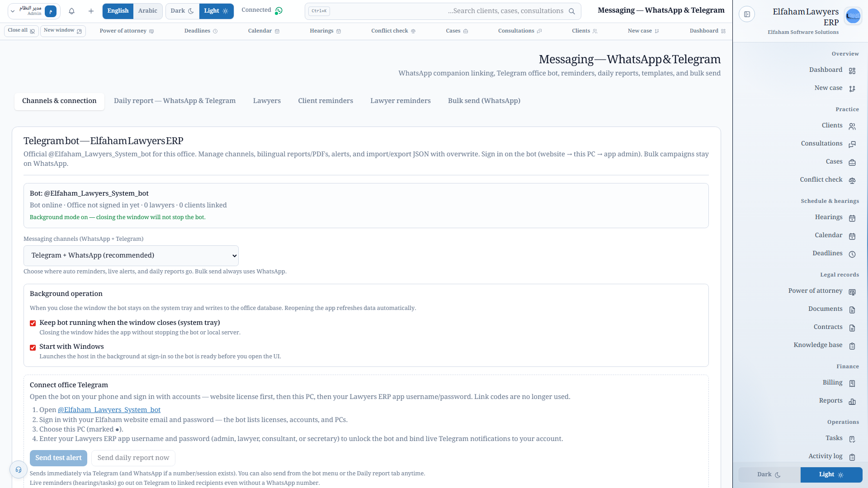The image size is (868, 488).
Task: Open Dashboard from top shortcut bar
Action: tap(708, 31)
